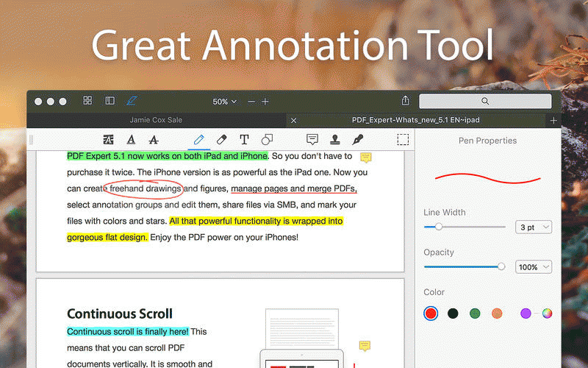The image size is (588, 368).
Task: Select the strikethrough text tool
Action: coord(154,140)
